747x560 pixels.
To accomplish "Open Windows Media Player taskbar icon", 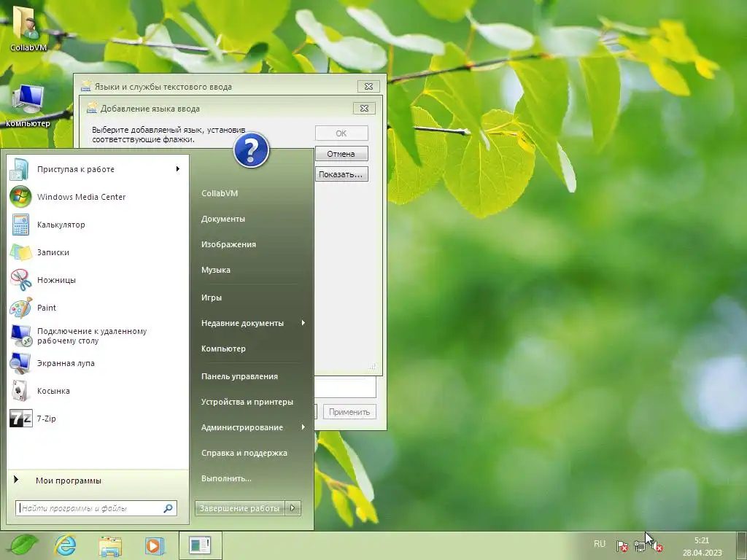I will click(155, 545).
